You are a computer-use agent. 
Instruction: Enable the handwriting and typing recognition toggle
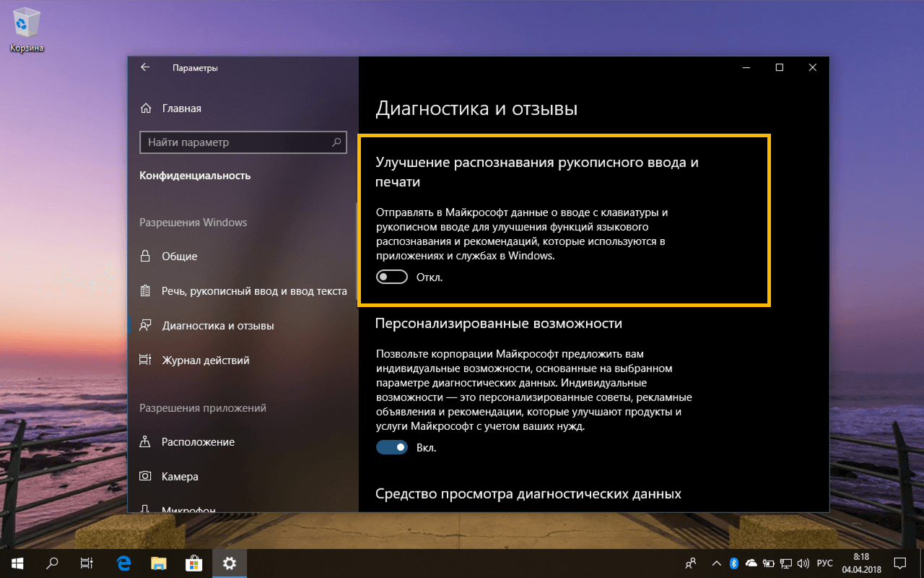[391, 276]
